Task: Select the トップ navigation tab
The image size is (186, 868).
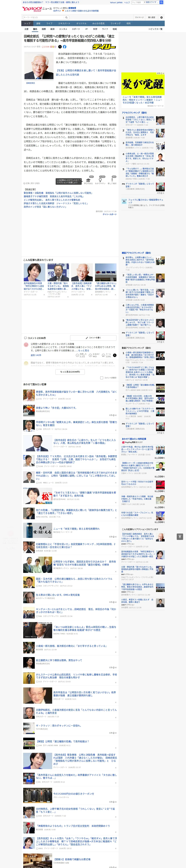Action: [27, 24]
